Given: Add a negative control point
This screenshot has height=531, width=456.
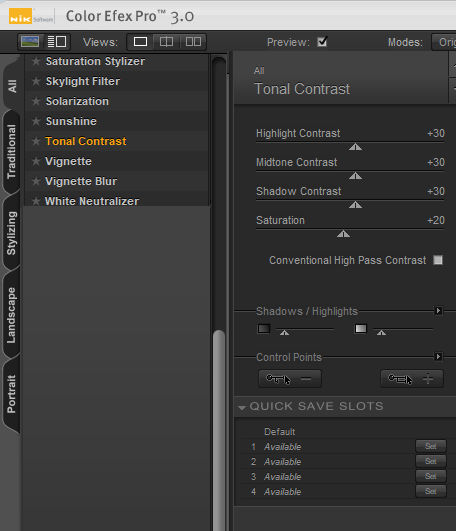Looking at the screenshot, I should [290, 379].
